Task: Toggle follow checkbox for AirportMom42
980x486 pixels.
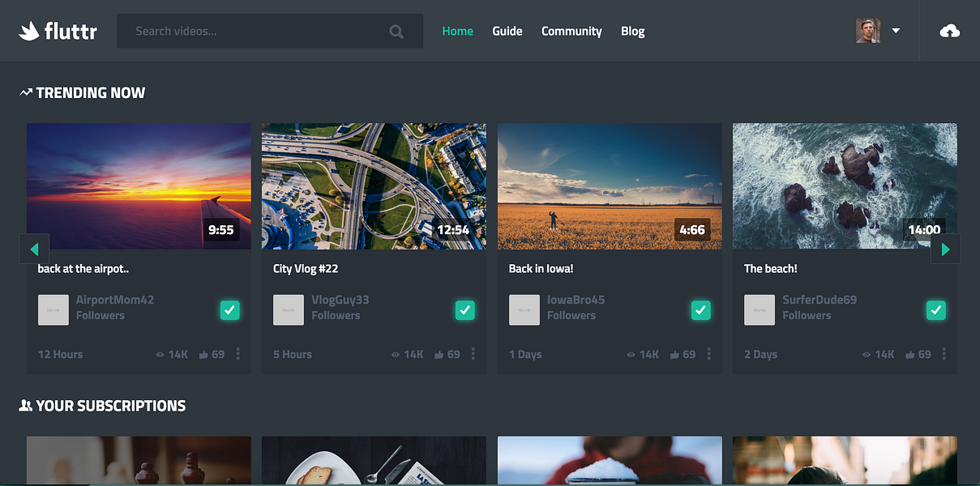Action: click(x=229, y=309)
